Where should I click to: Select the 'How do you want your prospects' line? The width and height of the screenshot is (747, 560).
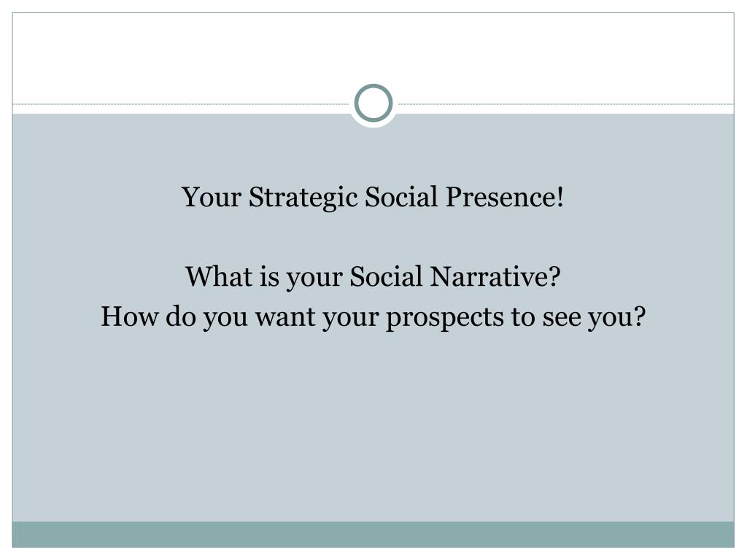373,316
